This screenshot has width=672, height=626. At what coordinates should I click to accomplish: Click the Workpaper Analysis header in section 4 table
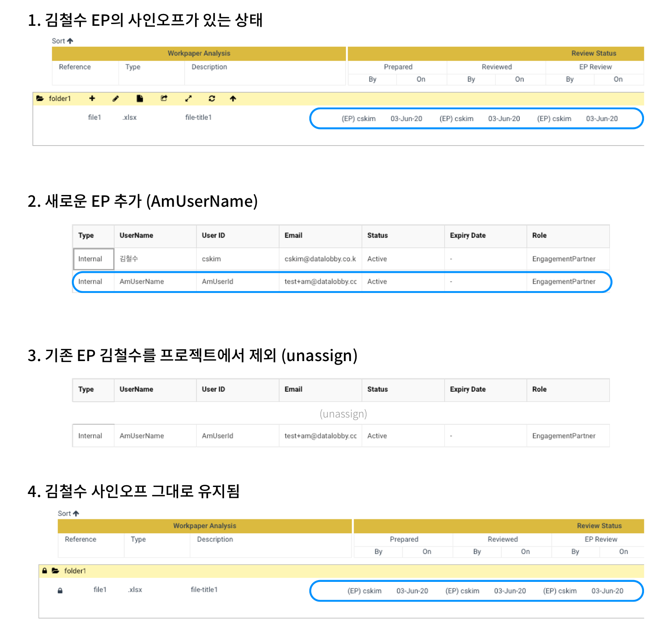coord(204,525)
